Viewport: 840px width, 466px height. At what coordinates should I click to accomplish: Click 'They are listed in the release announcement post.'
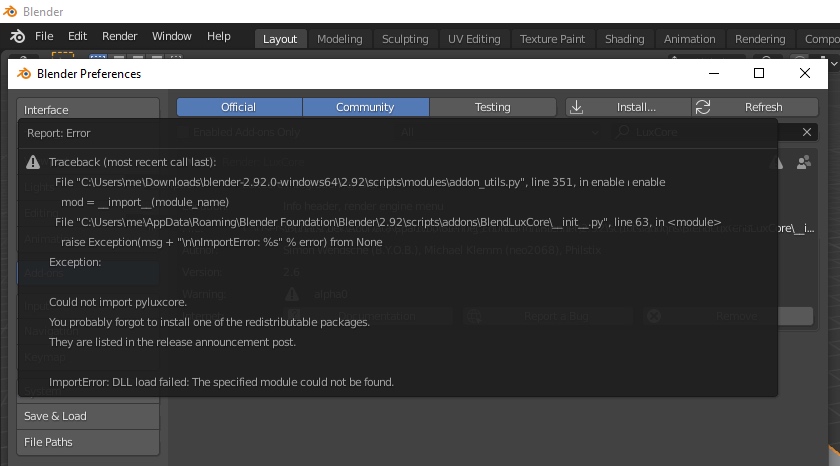point(172,342)
